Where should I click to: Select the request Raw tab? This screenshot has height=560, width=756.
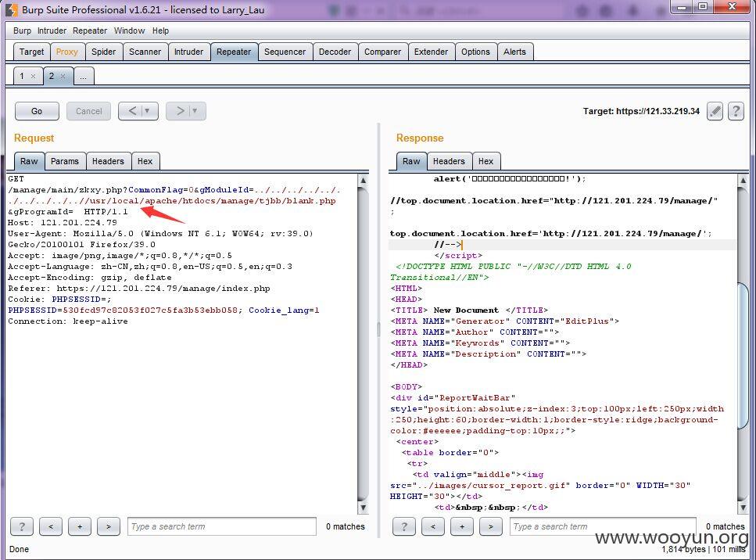[29, 161]
